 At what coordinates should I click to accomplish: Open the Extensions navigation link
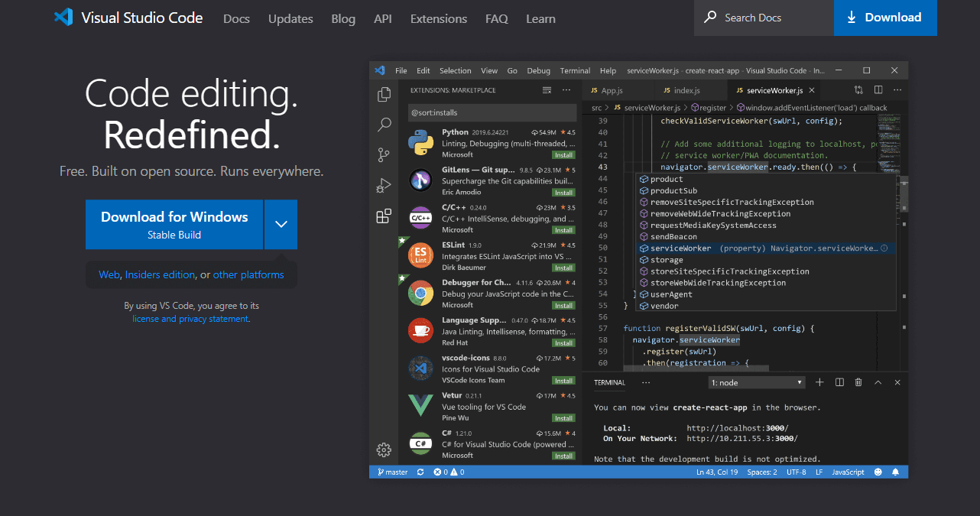point(439,18)
